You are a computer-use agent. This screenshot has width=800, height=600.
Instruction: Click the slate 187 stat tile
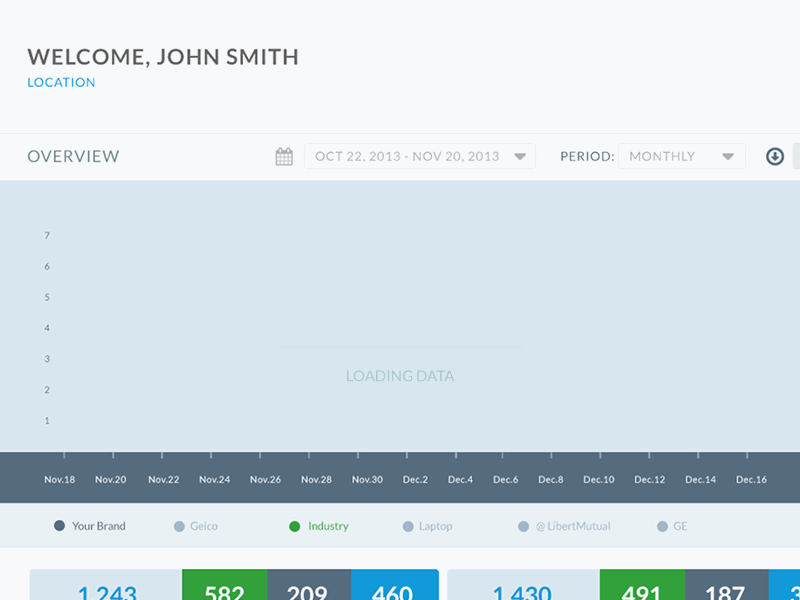pyautogui.click(x=727, y=585)
